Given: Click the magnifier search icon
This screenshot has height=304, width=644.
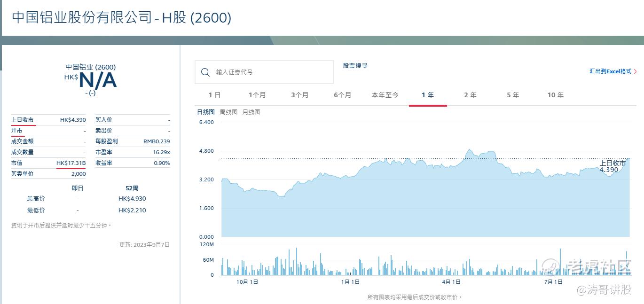Looking at the screenshot, I should (205, 72).
